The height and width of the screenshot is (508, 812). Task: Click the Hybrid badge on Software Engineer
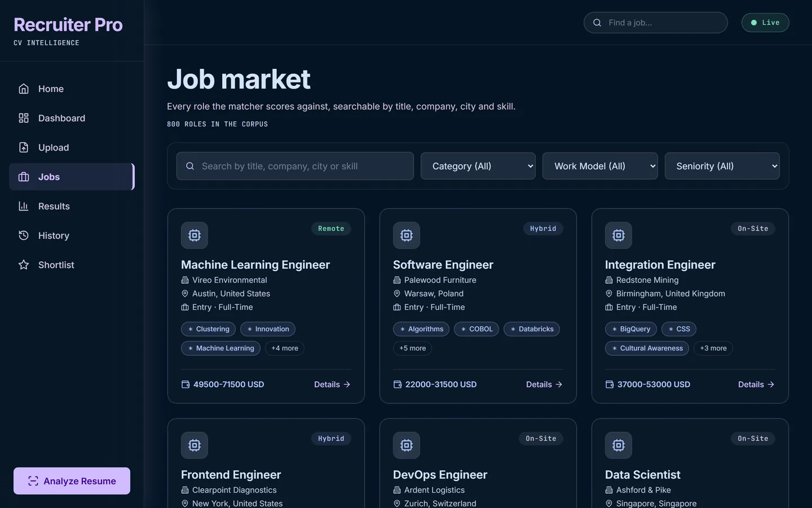pyautogui.click(x=543, y=229)
